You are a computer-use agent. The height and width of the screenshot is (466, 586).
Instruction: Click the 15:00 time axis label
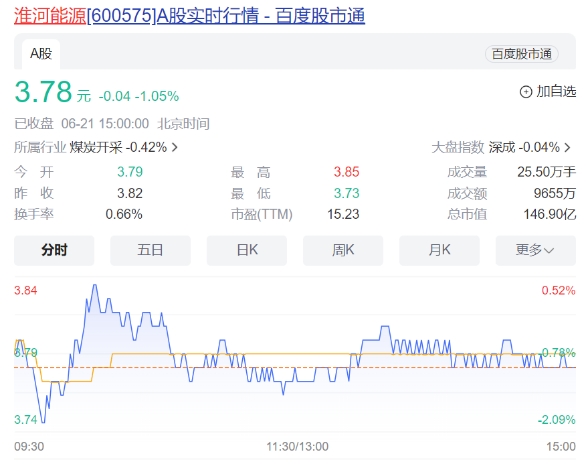(561, 446)
